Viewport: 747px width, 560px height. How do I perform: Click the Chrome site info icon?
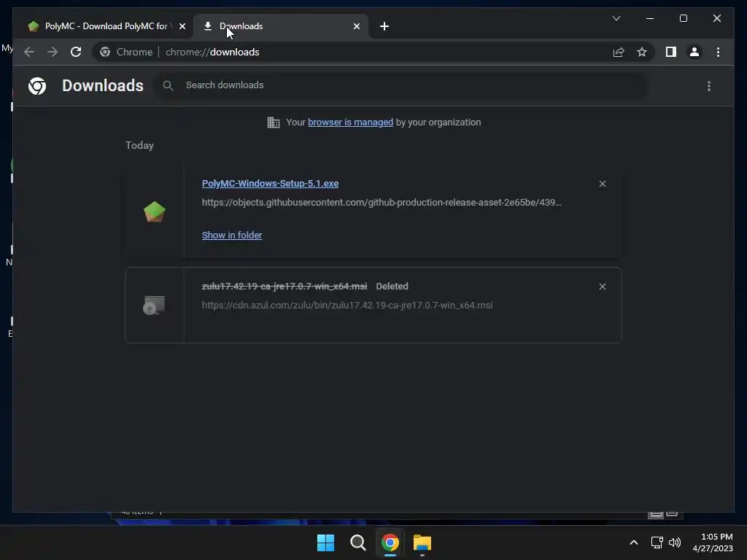click(x=105, y=52)
